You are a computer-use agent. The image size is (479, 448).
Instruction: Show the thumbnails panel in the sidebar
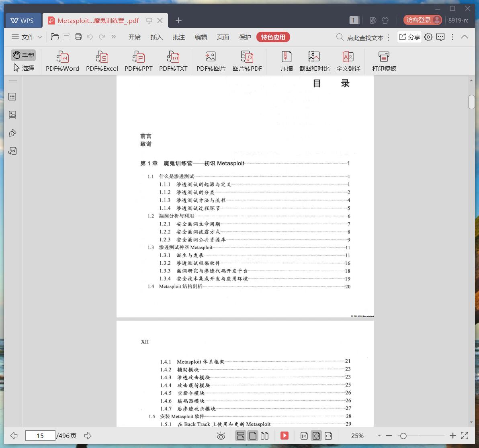coord(12,115)
